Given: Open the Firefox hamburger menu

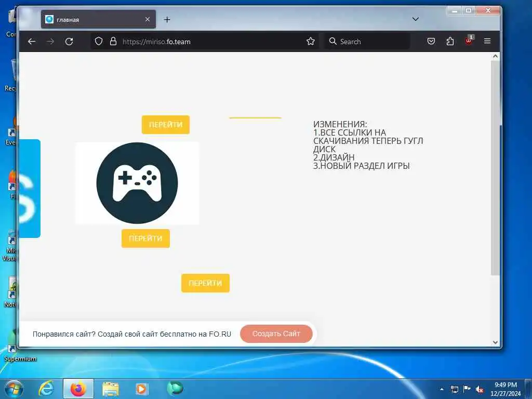Looking at the screenshot, I should [487, 41].
